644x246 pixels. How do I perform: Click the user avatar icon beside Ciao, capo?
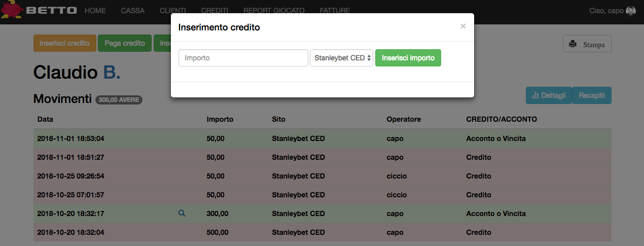[x=631, y=11]
